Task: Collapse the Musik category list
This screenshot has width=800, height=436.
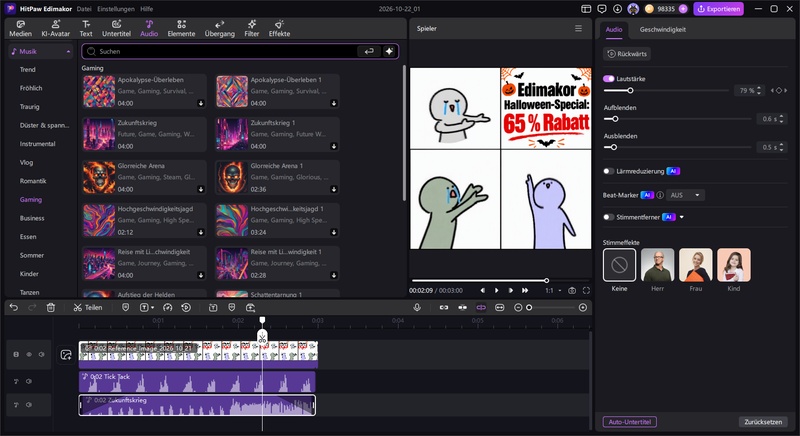Action: [68, 52]
